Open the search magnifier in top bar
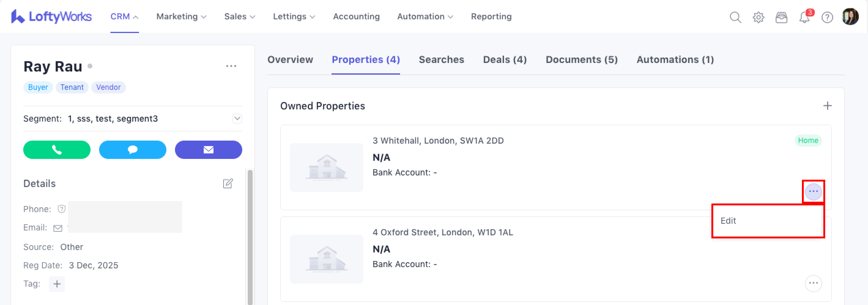868x305 pixels. 735,17
